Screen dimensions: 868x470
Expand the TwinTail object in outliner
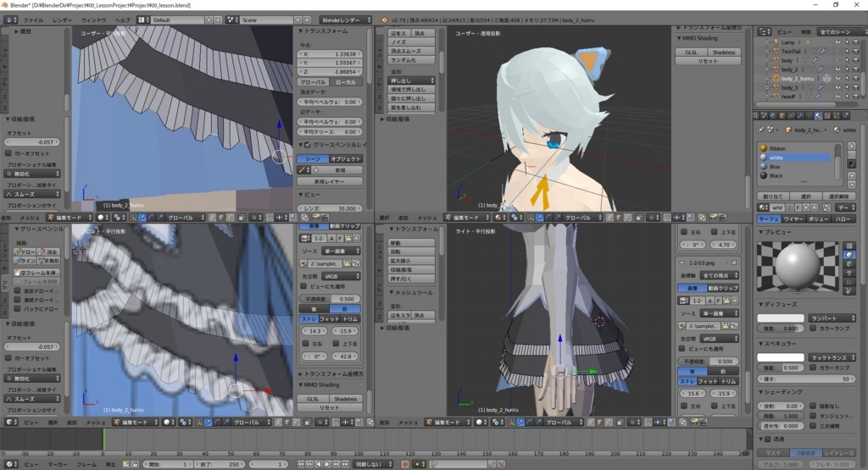[x=766, y=52]
